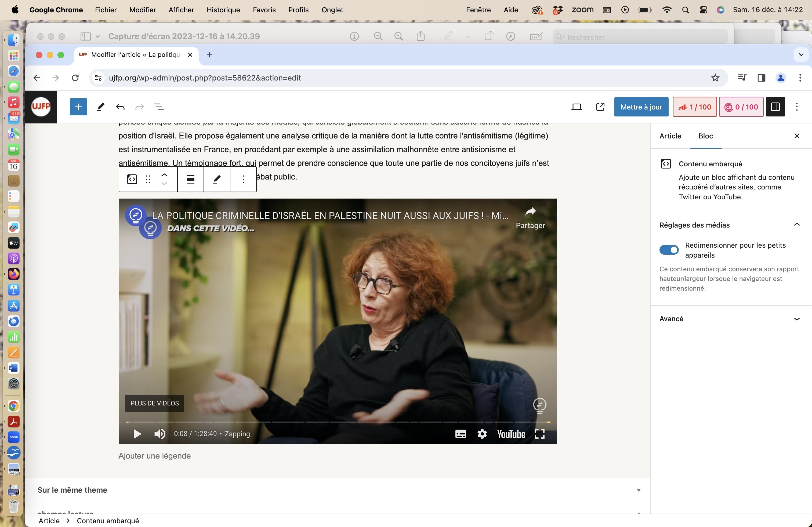Click the embed block type icon in block toolbar

click(132, 179)
